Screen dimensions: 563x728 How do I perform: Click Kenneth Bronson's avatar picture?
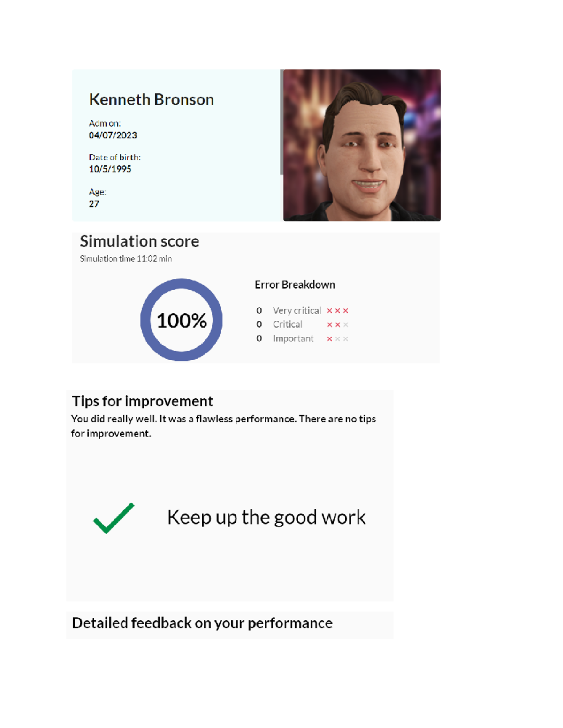(362, 145)
